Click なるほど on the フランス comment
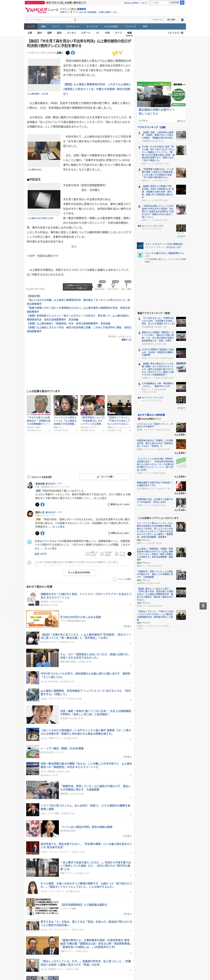Screen dimensions: 210x980 tap(107, 554)
